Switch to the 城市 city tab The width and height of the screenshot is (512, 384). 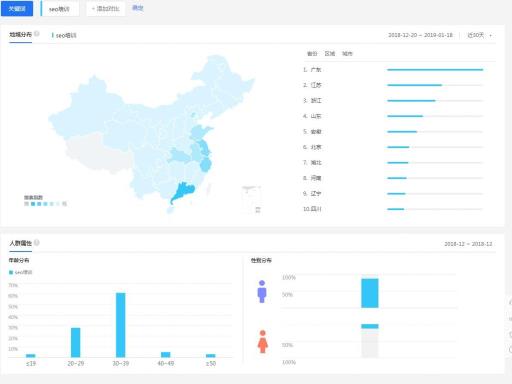[x=347, y=53]
